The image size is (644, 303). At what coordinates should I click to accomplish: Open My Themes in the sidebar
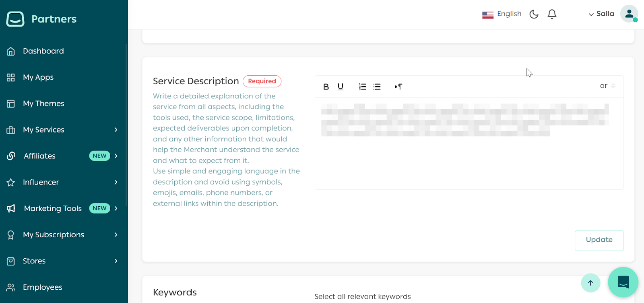coord(43,104)
